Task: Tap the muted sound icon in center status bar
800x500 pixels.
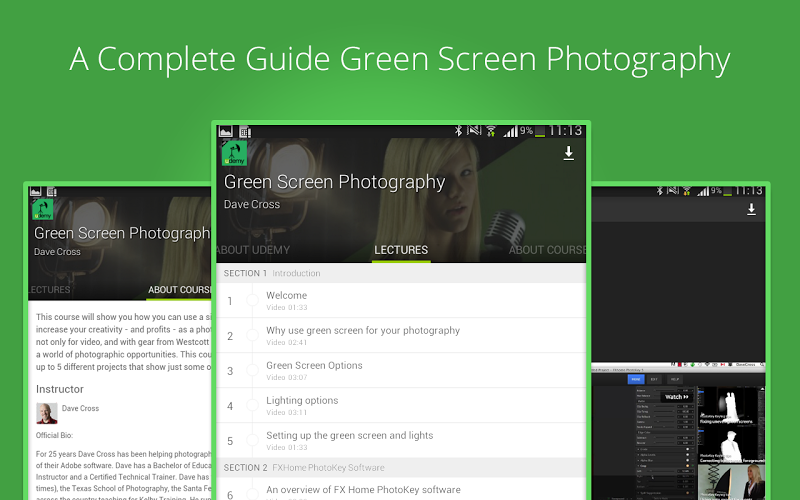Action: pyautogui.click(x=474, y=131)
